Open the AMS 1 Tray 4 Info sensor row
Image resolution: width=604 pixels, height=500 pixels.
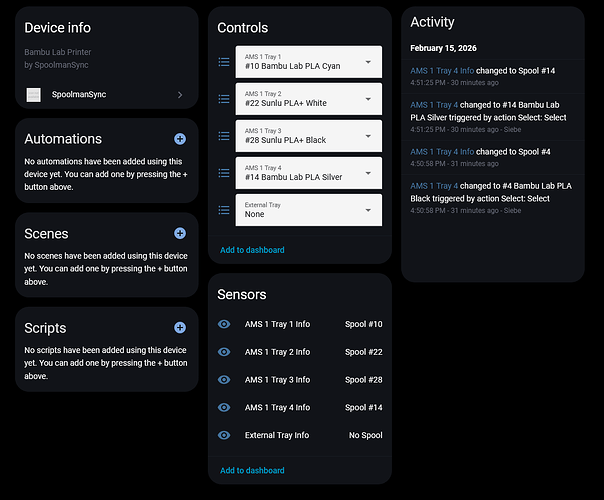[300, 407]
